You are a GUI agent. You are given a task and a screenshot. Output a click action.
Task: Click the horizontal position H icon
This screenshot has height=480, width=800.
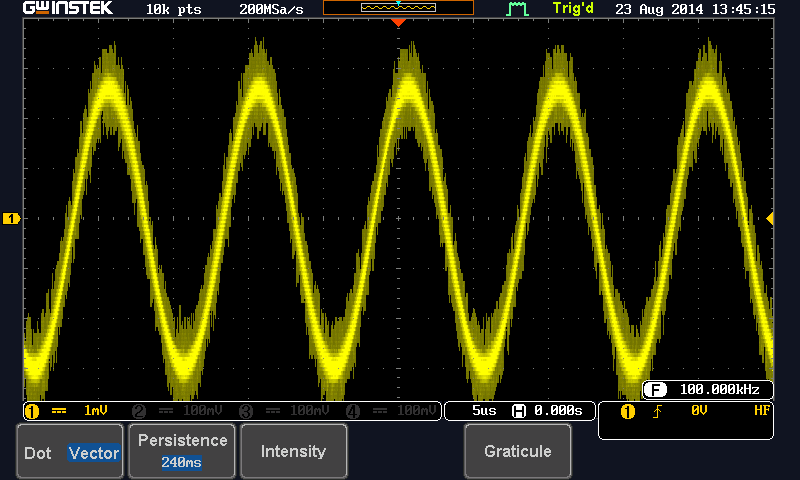[518, 411]
